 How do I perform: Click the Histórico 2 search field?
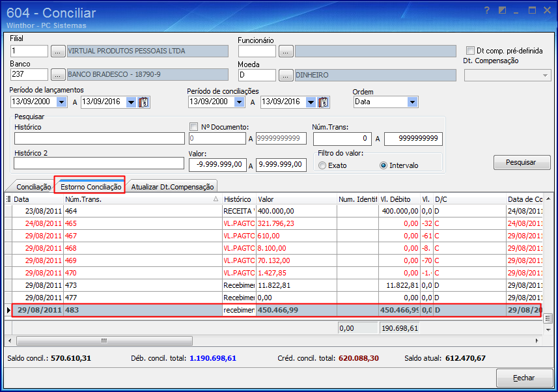point(99,163)
